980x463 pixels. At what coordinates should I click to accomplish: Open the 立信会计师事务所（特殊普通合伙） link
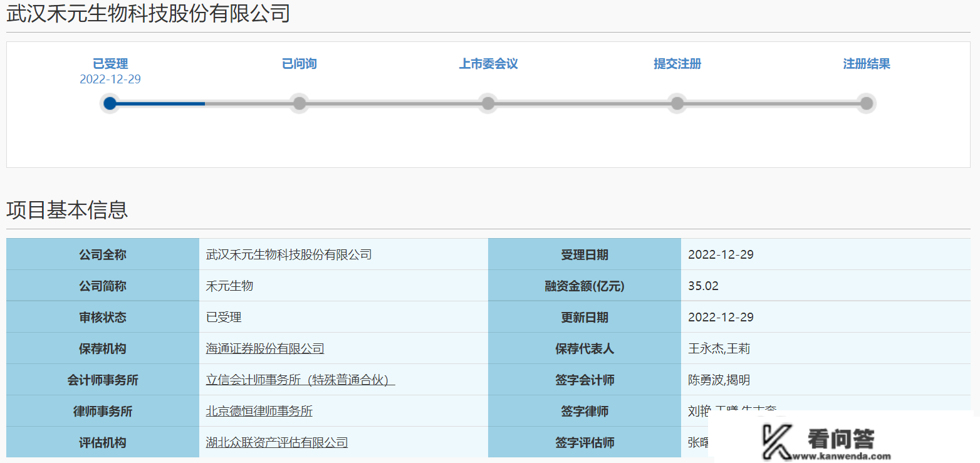(300, 380)
